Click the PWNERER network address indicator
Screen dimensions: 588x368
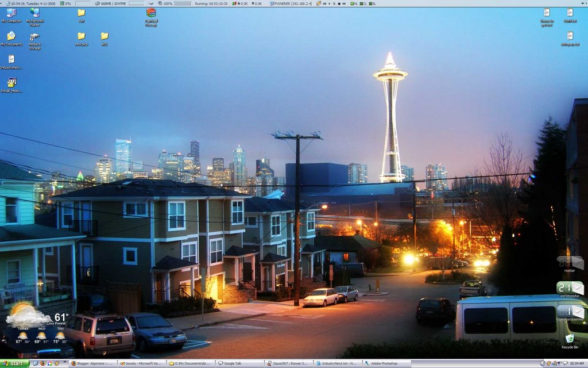coord(291,4)
